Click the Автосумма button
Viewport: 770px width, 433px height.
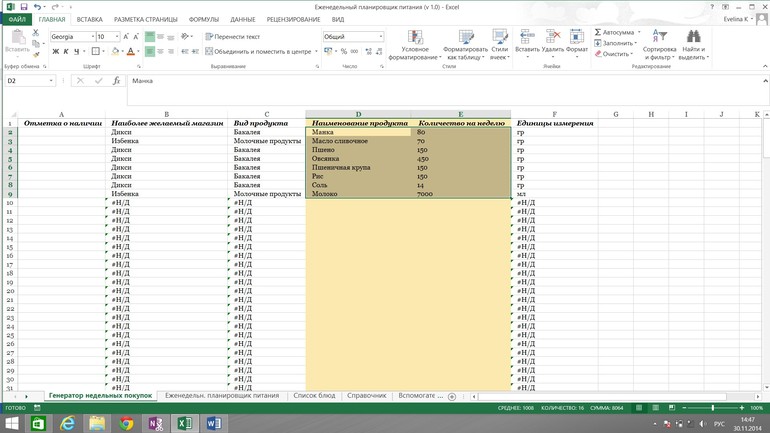click(617, 32)
